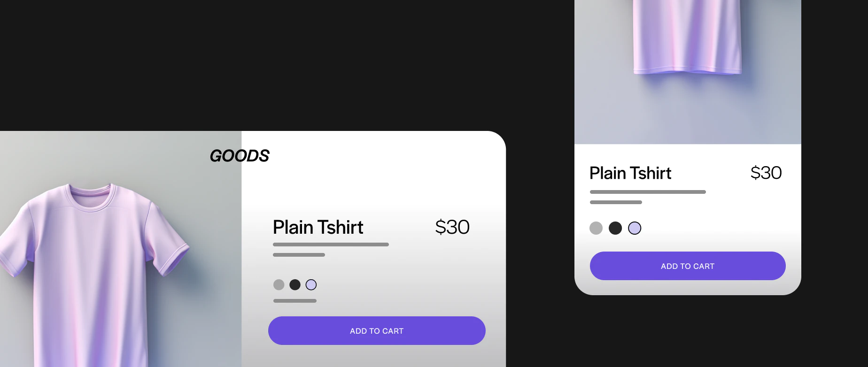Screen dimensions: 868x367
Task: Click the description line below left swatches
Action: point(295,300)
